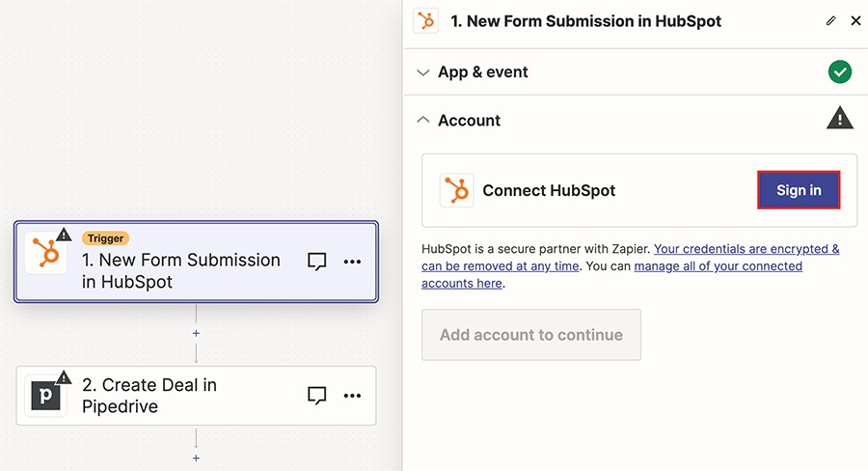868x471 pixels.
Task: Select the HubSpot trigger step card
Action: (x=196, y=262)
